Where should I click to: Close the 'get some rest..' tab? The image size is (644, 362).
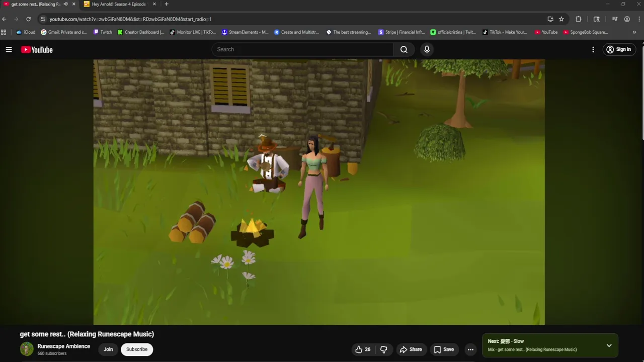click(74, 4)
